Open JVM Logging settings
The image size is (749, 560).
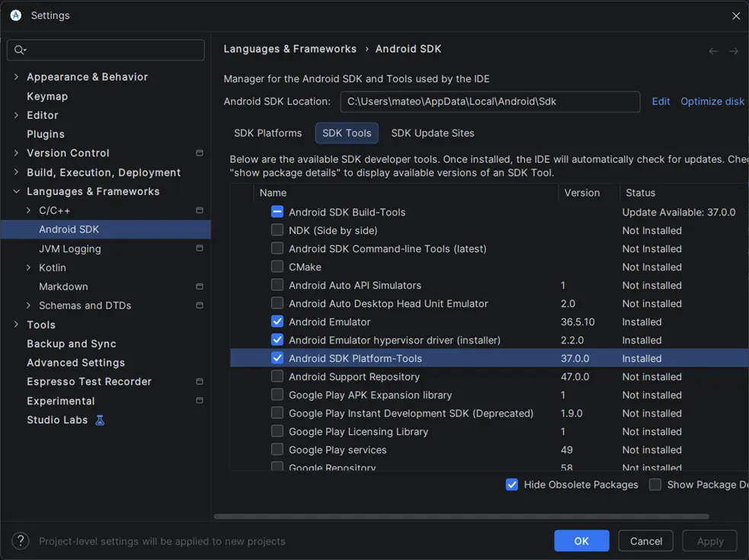click(70, 248)
